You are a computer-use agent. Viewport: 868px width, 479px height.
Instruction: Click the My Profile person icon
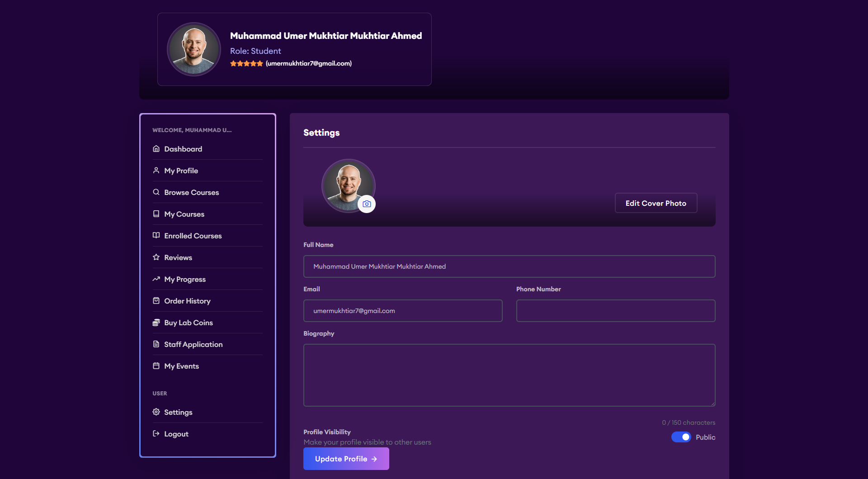(x=156, y=171)
